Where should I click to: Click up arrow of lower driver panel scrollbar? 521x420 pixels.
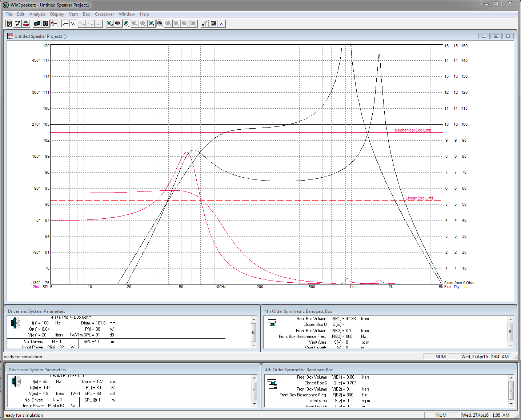coord(255,378)
